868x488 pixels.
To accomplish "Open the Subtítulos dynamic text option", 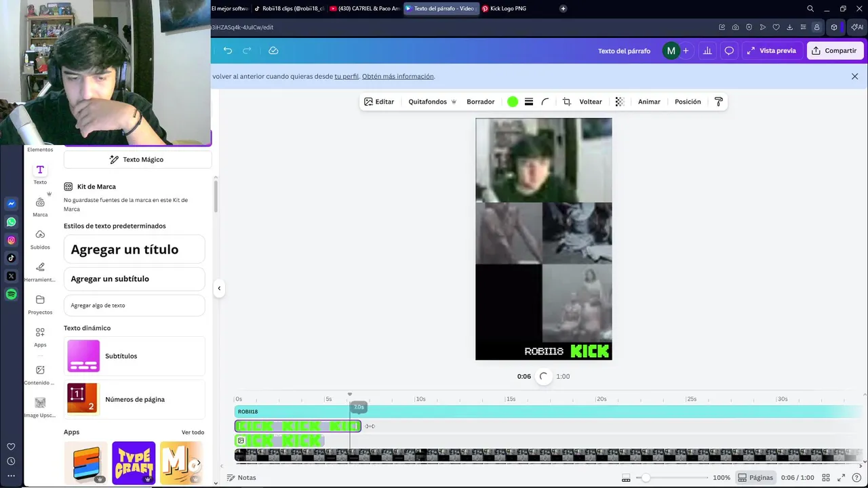I will pyautogui.click(x=134, y=356).
